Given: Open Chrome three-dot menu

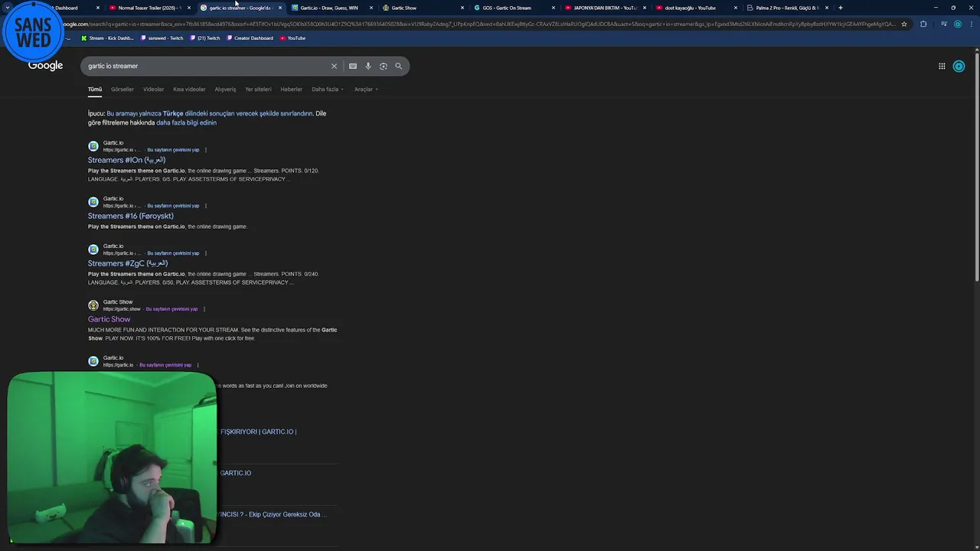Looking at the screenshot, I should point(971,24).
